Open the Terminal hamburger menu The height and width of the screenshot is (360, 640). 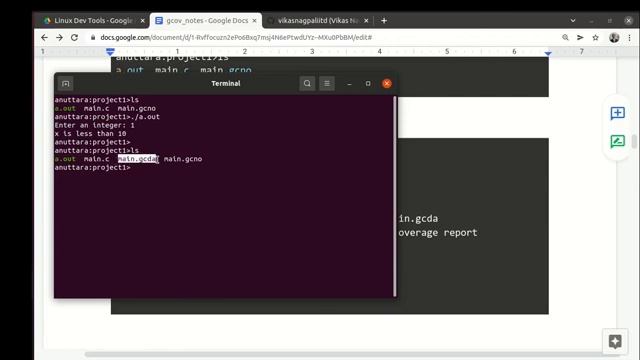[327, 83]
